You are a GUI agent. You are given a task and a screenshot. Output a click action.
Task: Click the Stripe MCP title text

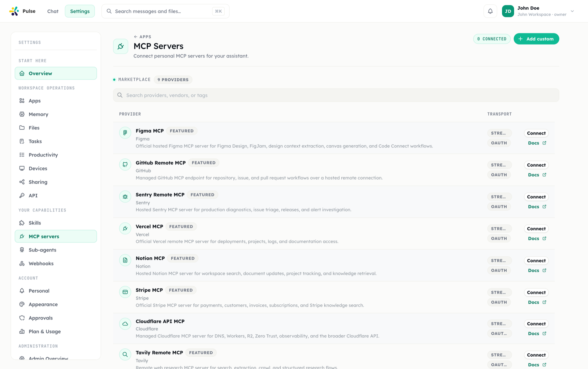coord(149,290)
